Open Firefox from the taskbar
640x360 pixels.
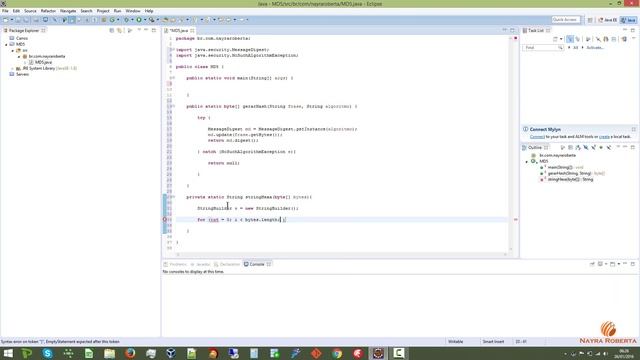(x=130, y=353)
